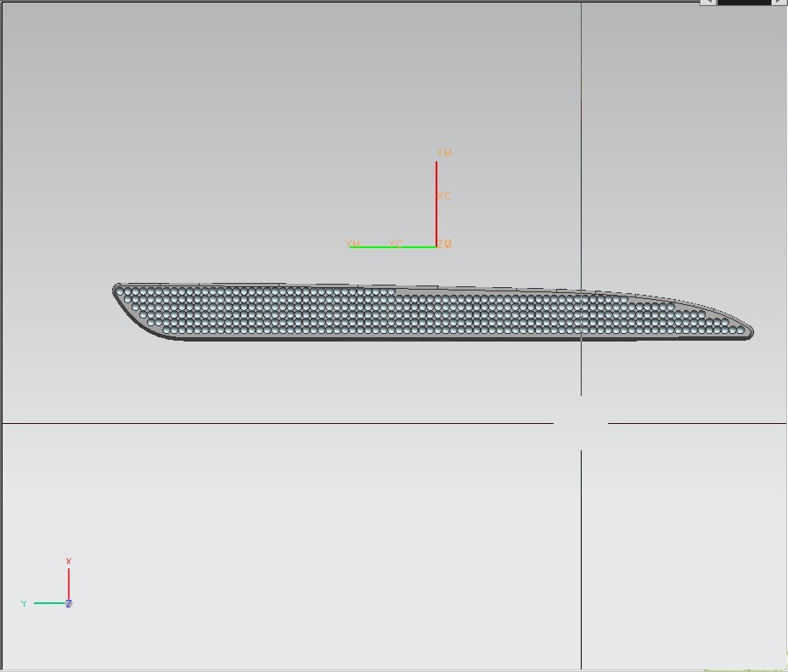Select the X axis of the view triad
This screenshot has width=788, height=672.
click(68, 582)
